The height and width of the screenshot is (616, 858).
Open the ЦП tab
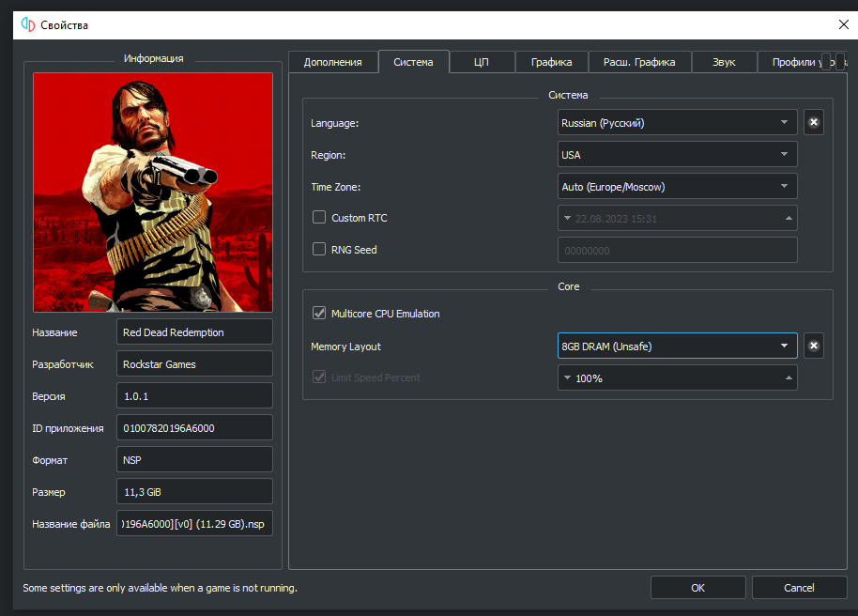482,62
